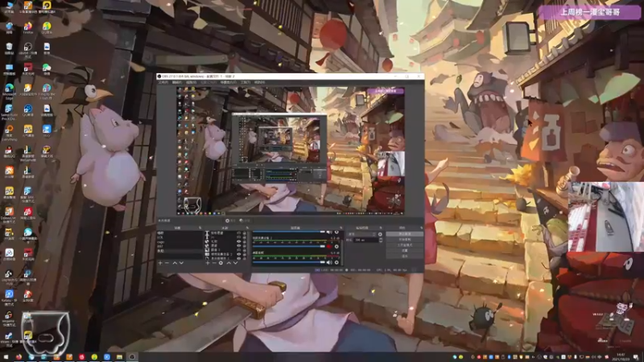Image resolution: width=644 pixels, height=362 pixels.
Task: Mute the topmost mixer channel speaker
Action: (329, 232)
